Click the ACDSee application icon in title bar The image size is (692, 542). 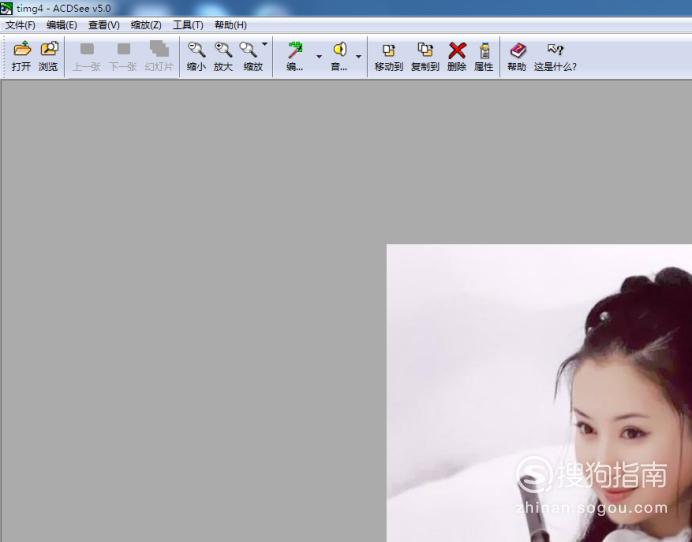click(6, 8)
